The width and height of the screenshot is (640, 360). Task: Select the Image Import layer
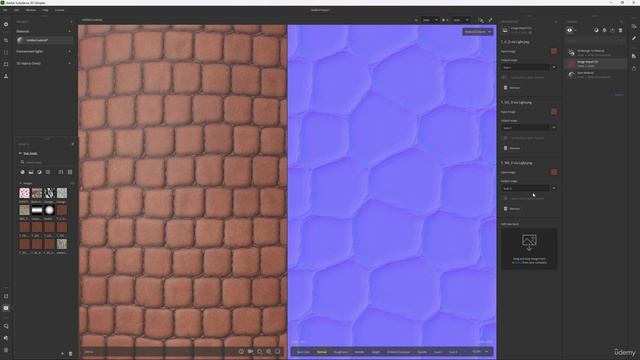click(596, 64)
